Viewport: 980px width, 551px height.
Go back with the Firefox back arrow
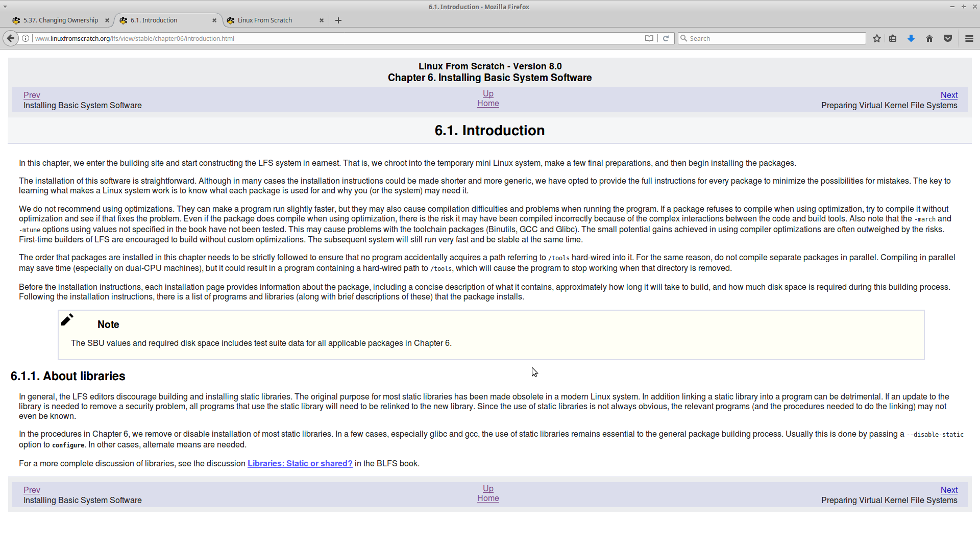10,38
